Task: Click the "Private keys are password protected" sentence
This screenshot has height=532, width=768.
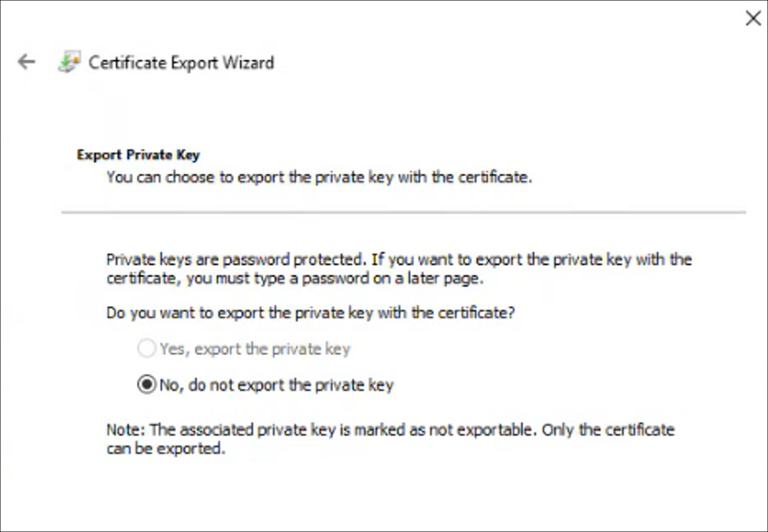Action: [236, 260]
